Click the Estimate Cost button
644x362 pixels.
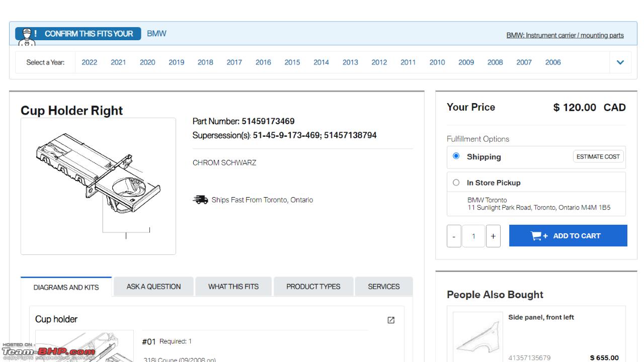pos(598,156)
